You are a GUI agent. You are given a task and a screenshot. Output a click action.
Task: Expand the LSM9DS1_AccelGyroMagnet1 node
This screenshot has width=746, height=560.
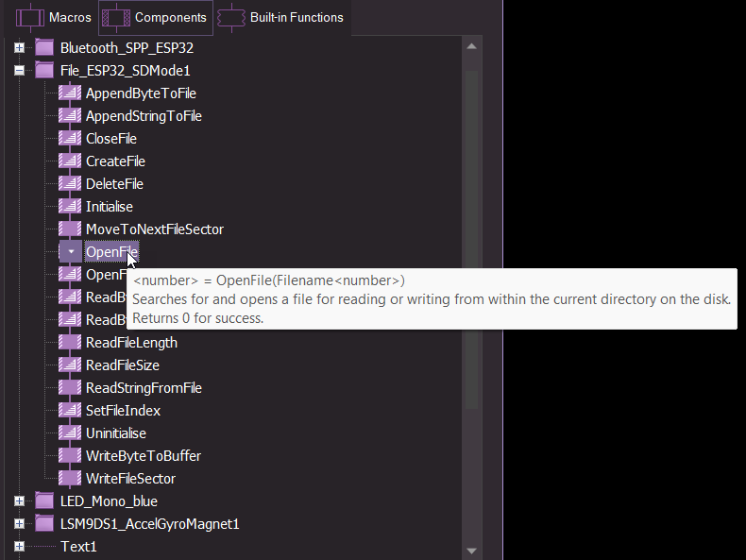(19, 523)
